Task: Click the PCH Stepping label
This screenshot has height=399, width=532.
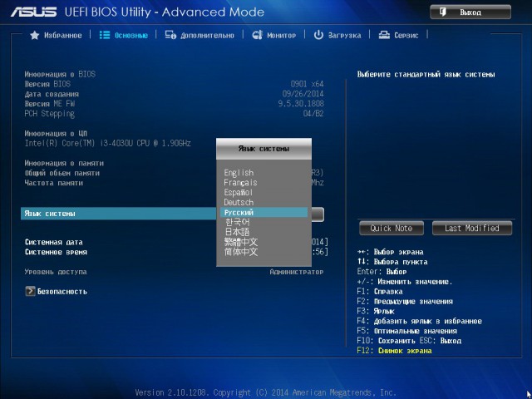Action: (x=50, y=114)
